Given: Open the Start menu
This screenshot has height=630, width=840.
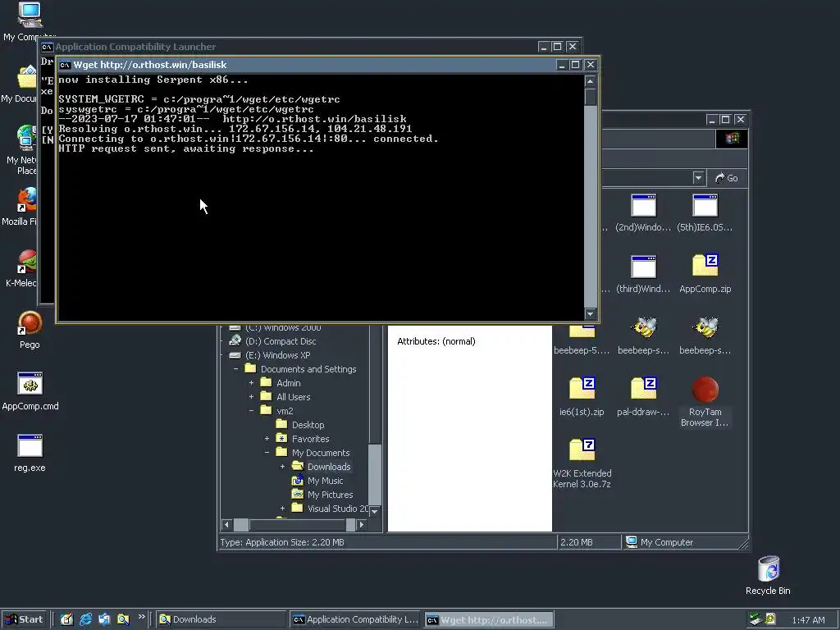Looking at the screenshot, I should pos(24,619).
